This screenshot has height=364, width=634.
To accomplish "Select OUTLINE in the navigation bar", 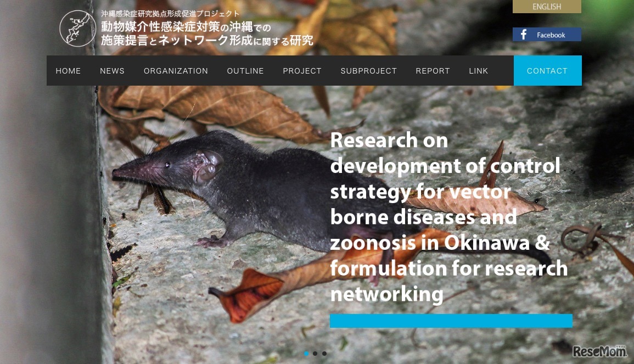I will click(x=245, y=71).
